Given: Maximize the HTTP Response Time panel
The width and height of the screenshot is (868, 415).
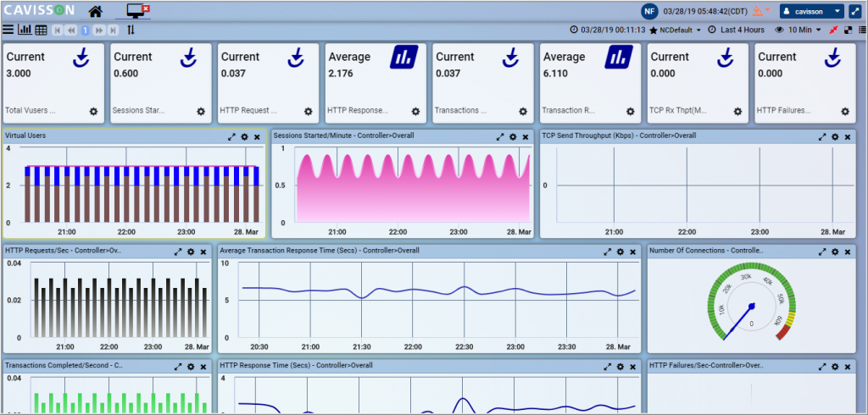Looking at the screenshot, I should coord(607,367).
